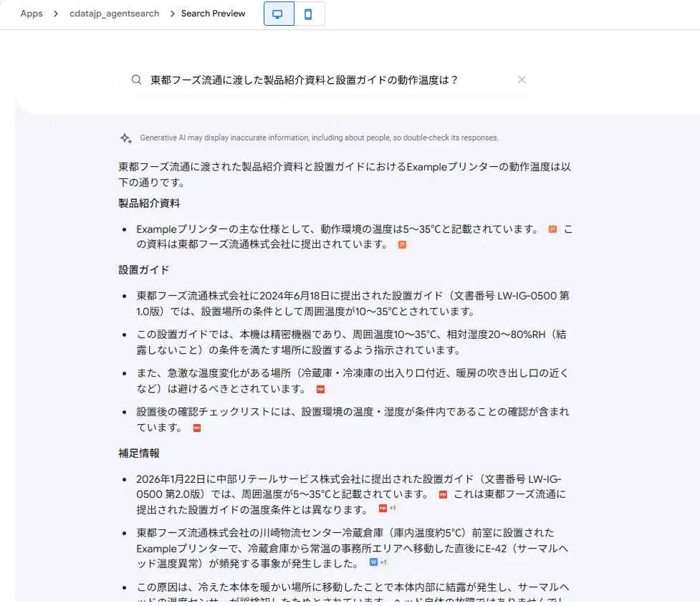700x606 pixels.
Task: Open PDF citation after 周囲温度が5〜35°Cと記載されています
Action: point(443,495)
